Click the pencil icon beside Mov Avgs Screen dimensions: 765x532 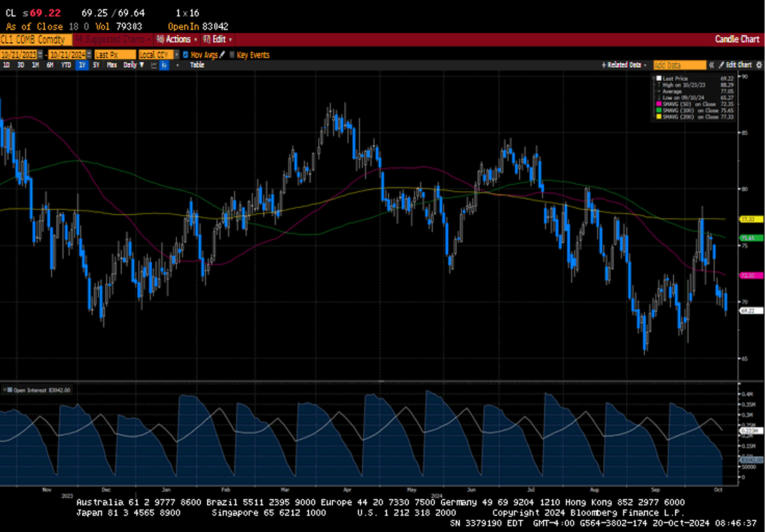click(223, 55)
